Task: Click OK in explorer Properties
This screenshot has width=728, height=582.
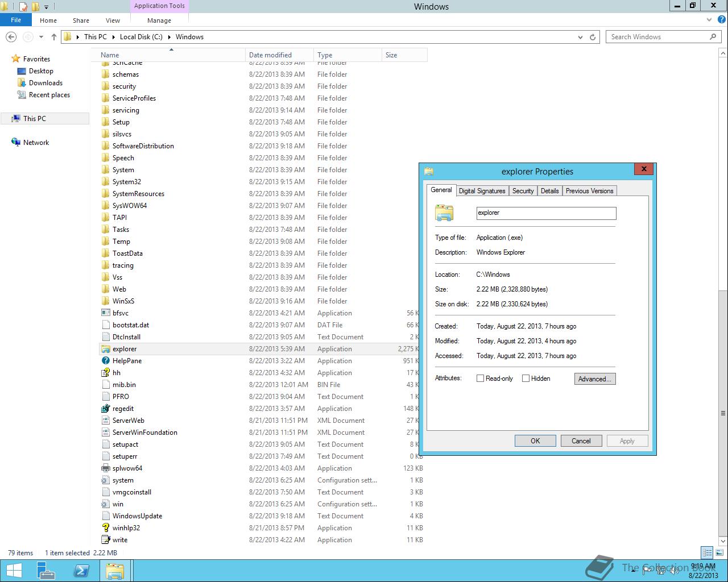Action: pos(535,441)
